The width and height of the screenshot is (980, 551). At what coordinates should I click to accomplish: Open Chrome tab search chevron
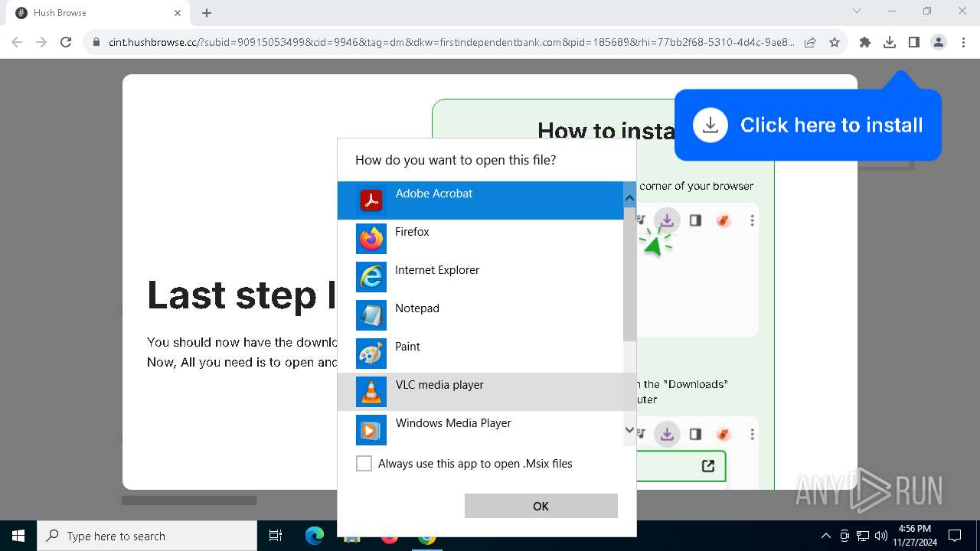point(857,11)
